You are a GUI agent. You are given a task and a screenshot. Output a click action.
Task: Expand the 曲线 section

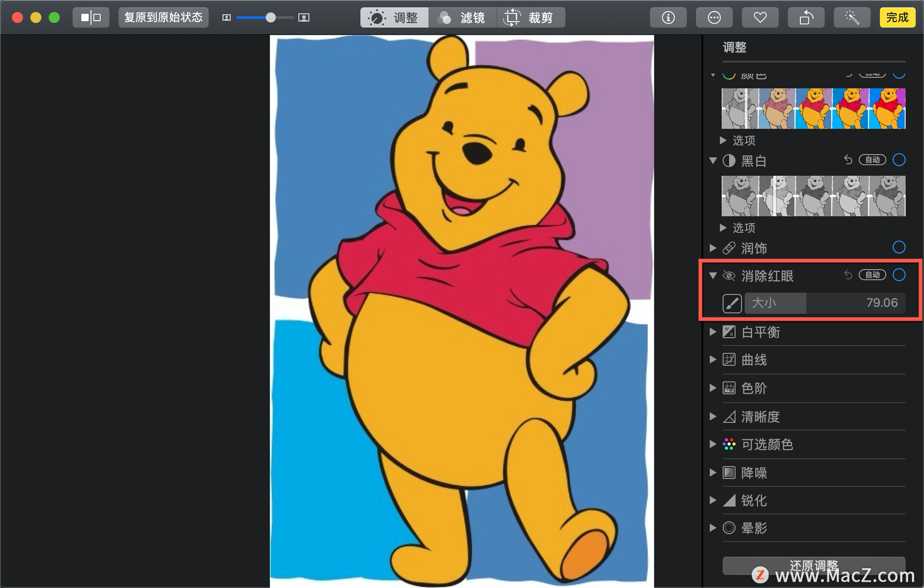click(713, 360)
